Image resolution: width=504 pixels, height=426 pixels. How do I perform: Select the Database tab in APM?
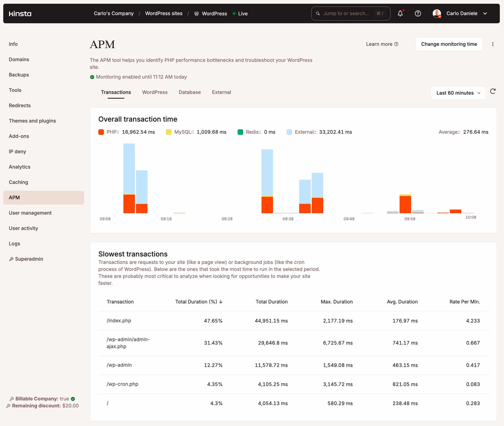pyautogui.click(x=190, y=92)
